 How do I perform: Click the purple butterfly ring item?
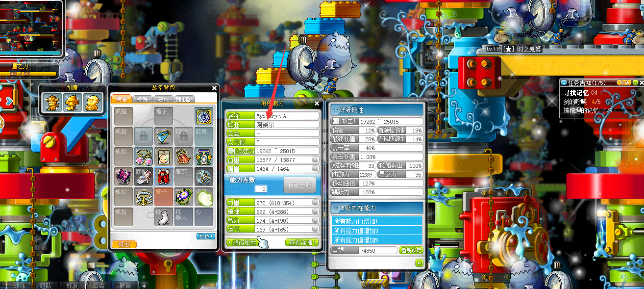coord(124,177)
